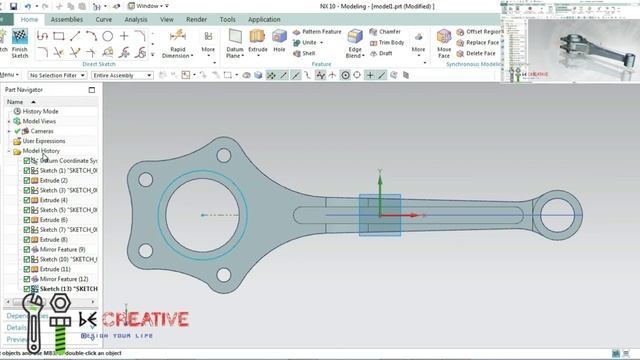Click the Chamfer command
The height and width of the screenshot is (360, 640).
385,31
